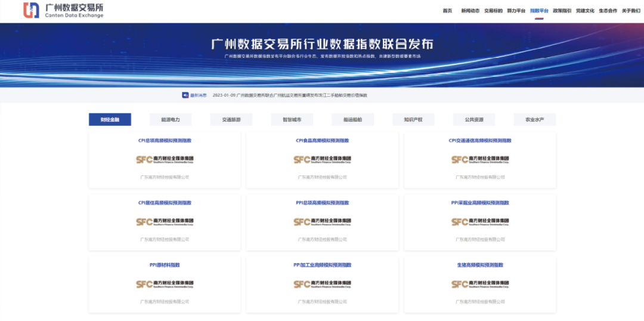Click 广东南方财经控股有限公司 under CPI交通通信 card
Viewport: 644px width, 321px height.
480,177
